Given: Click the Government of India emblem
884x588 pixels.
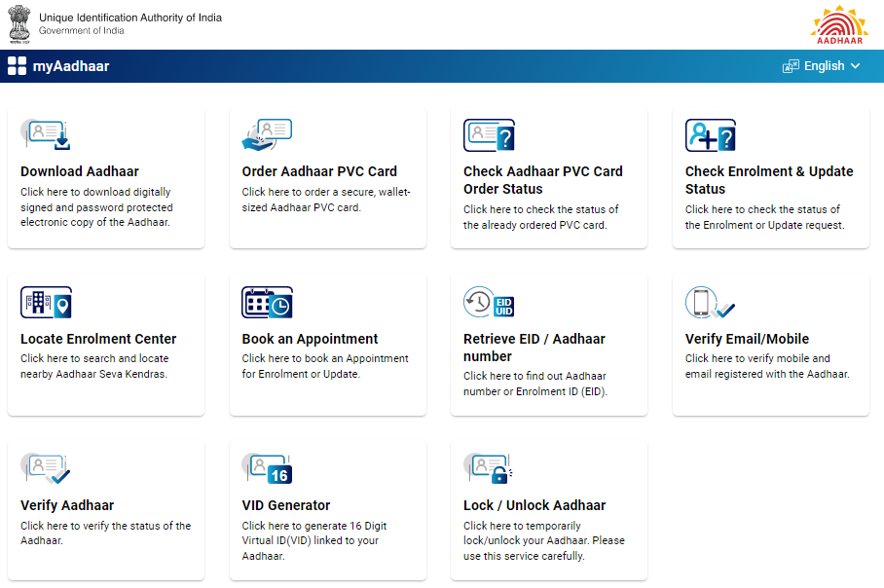Looking at the screenshot, I should coord(19,24).
